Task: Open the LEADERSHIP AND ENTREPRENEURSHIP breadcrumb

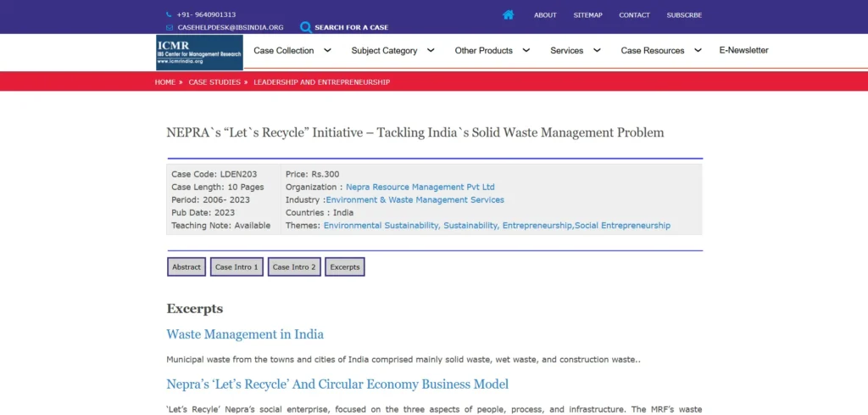Action: pos(321,82)
